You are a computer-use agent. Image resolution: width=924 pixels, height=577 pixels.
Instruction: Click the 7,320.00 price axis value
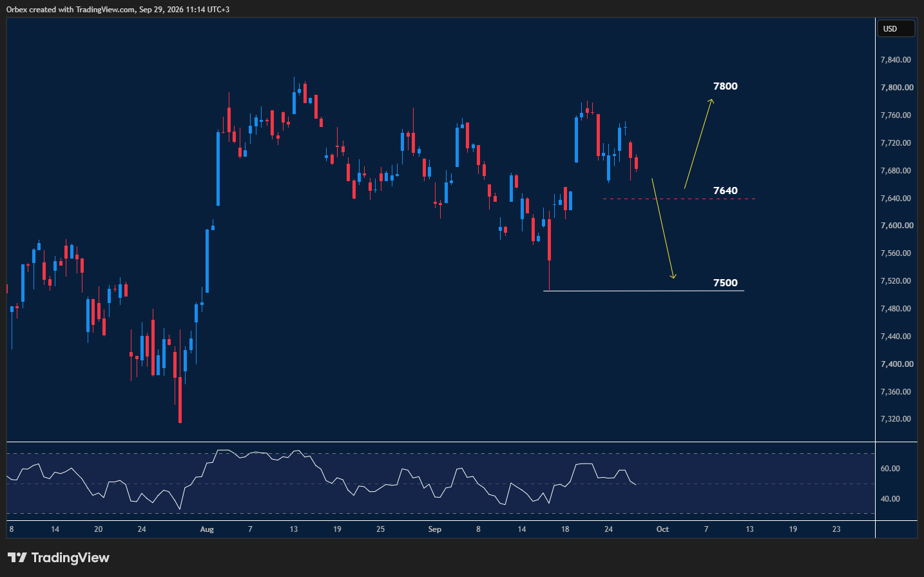tap(896, 419)
